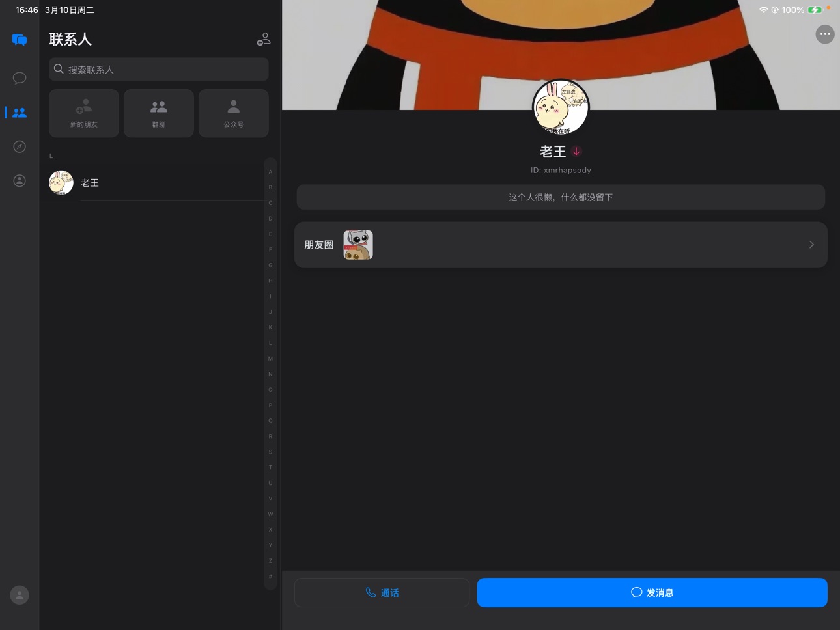Tap the signature 这个人很懒，什么都没留下
Screen dimensions: 840x630
point(561,197)
